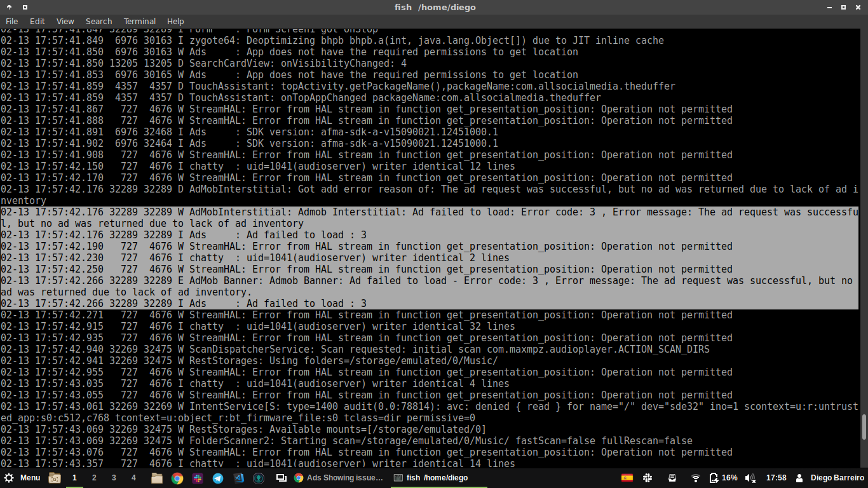Image resolution: width=868 pixels, height=488 pixels.
Task: Click the SearchCardView onVisibilityChanged line
Action: (x=203, y=64)
